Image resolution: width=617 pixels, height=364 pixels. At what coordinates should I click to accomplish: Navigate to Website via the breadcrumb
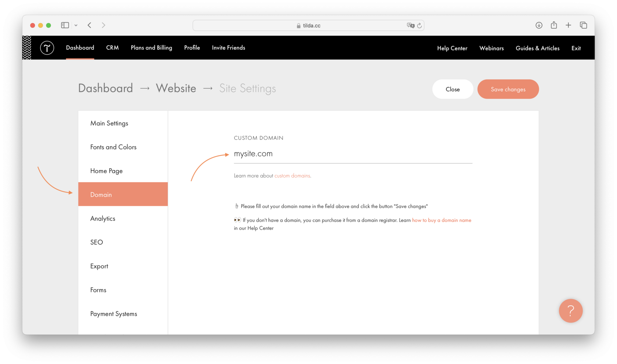[x=176, y=88]
